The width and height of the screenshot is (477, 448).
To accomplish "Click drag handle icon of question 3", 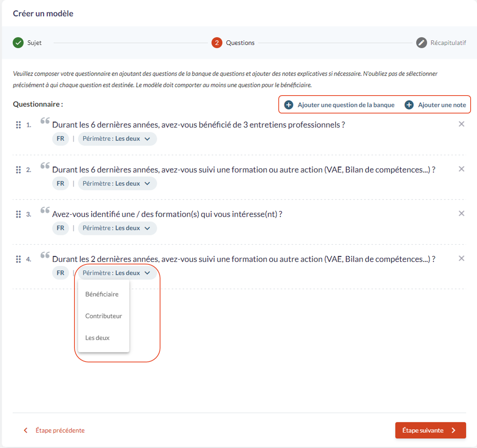I will pyautogui.click(x=18, y=214).
